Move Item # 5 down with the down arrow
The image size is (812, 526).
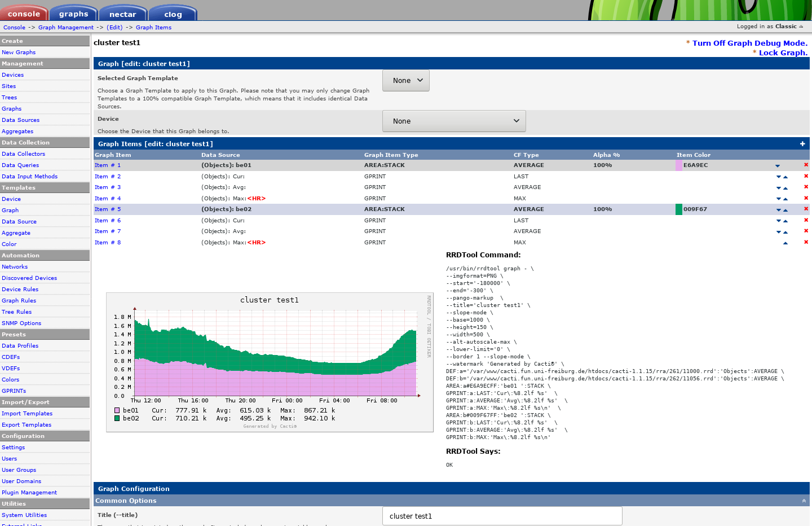(x=778, y=209)
